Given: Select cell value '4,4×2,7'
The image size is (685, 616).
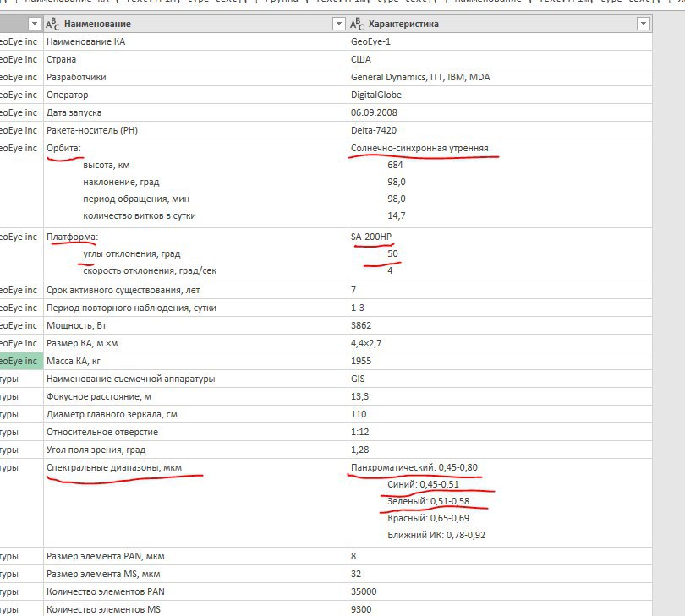Looking at the screenshot, I should pos(500,344).
